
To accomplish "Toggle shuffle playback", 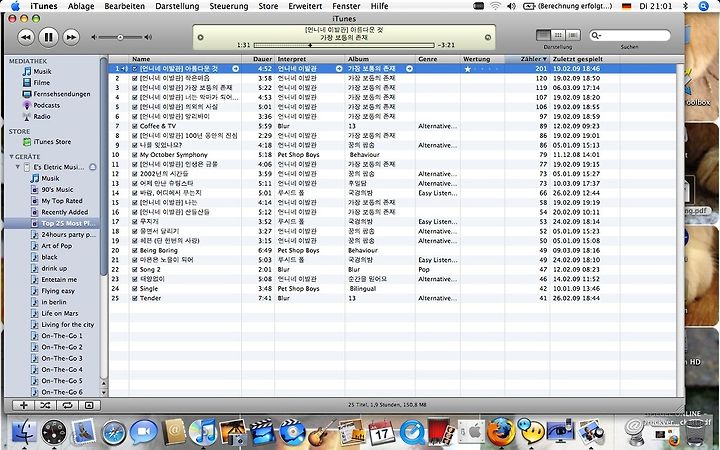I will pos(45,405).
